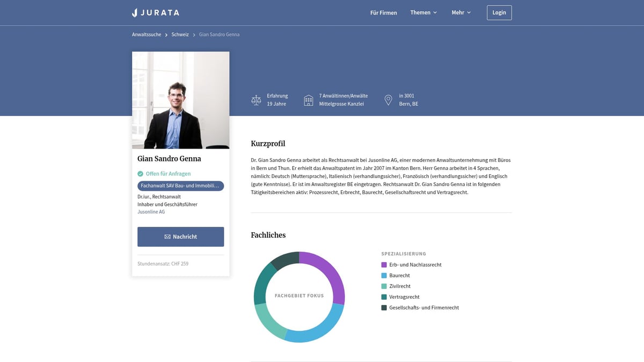Screen dimensions: 644x362
Task: Click the scales of justice experience icon
Action: coord(257,100)
